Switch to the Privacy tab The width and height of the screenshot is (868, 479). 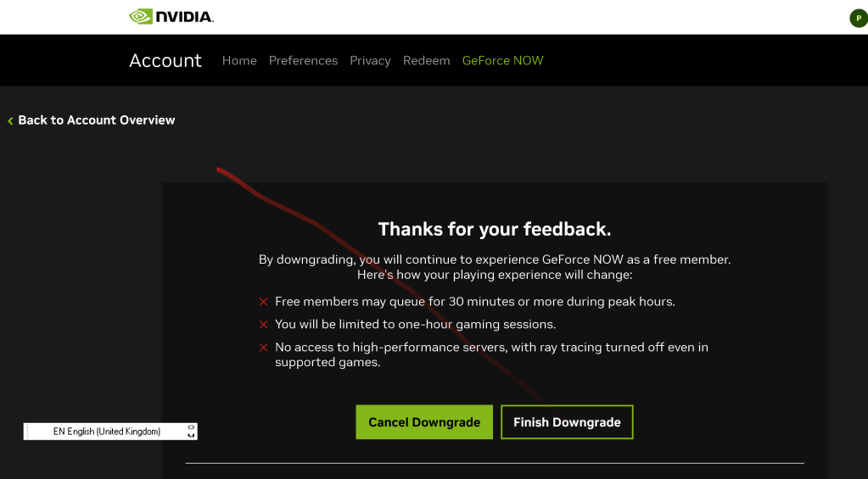[x=370, y=61]
